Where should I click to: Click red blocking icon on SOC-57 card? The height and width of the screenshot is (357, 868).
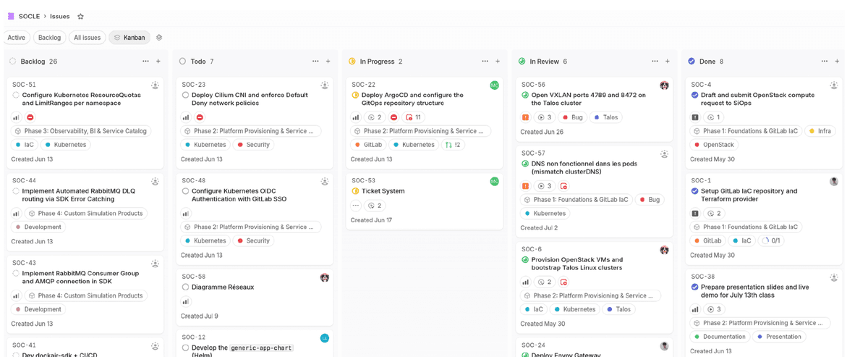tap(563, 186)
